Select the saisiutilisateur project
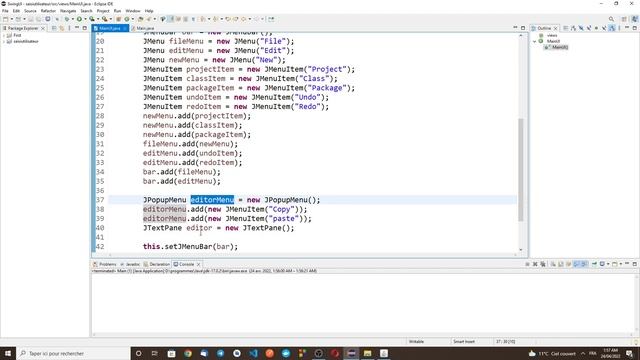 (26, 42)
